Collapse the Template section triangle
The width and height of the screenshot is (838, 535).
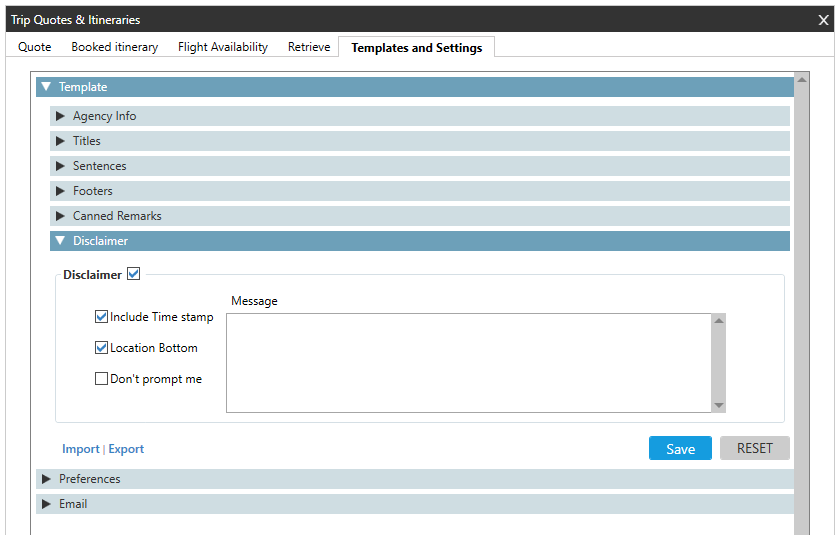click(x=46, y=87)
